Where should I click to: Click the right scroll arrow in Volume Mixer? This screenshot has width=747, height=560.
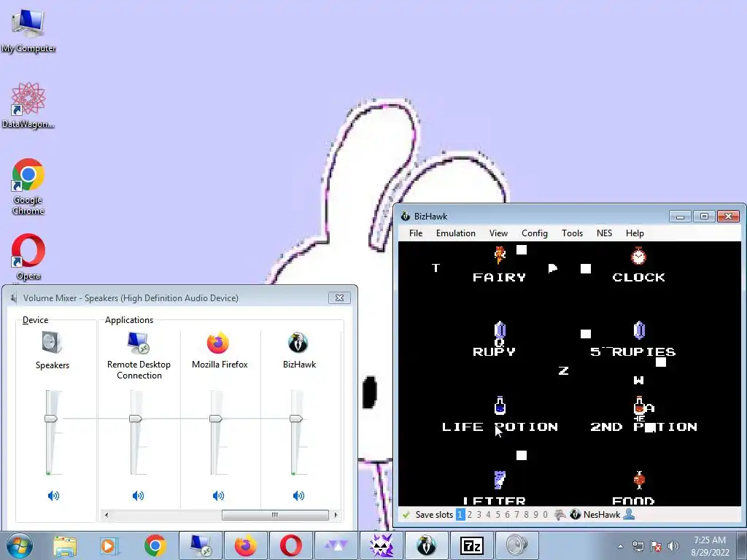[336, 516]
